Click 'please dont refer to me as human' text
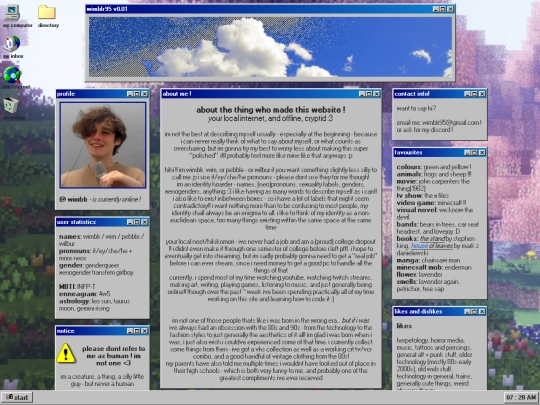The height and width of the screenshot is (405, 540). [x=113, y=356]
